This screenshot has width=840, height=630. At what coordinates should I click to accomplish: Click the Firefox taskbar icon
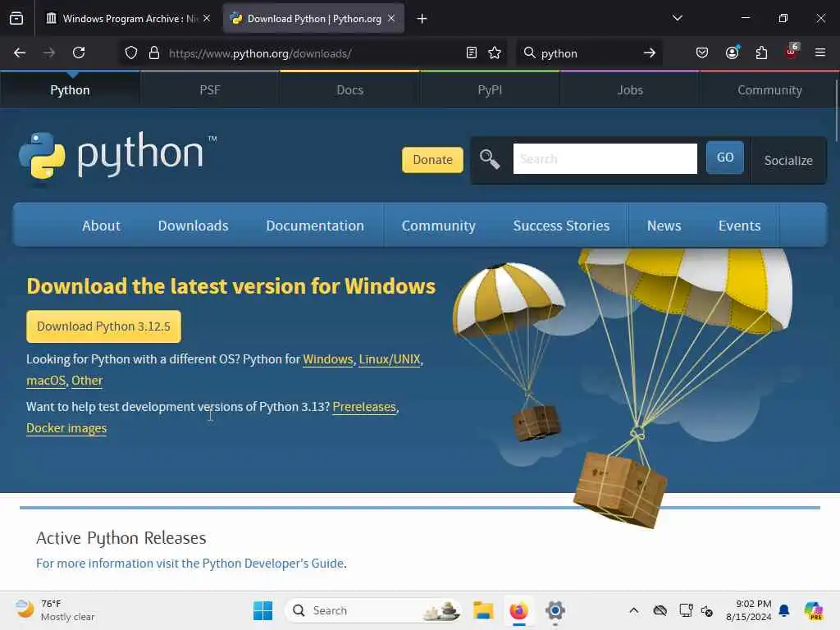click(518, 610)
